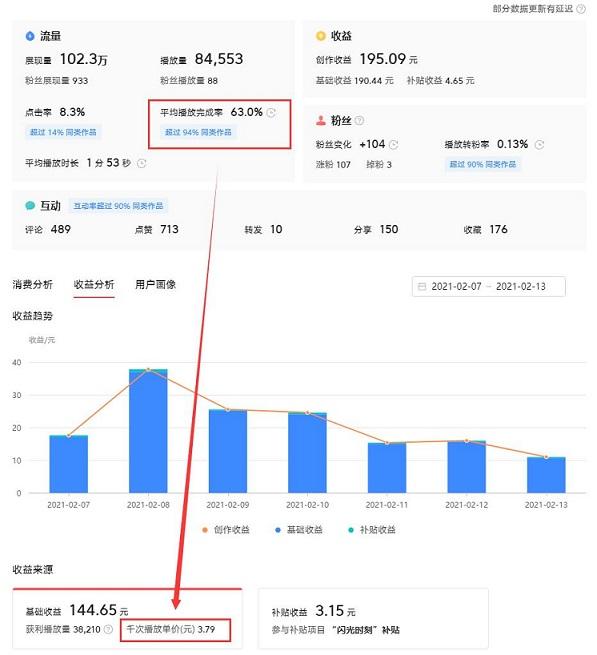The image size is (597, 655).
Task: Click the 2021-02-08 revenue bar
Action: point(148,431)
